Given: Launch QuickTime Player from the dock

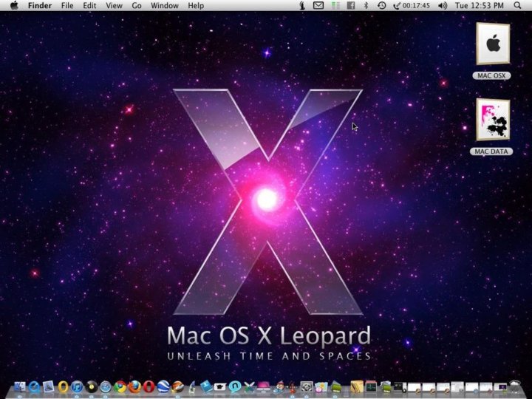Looking at the screenshot, I should coord(34,386).
